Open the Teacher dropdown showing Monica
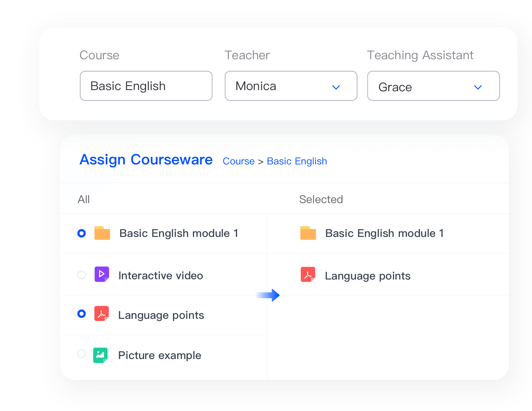 point(291,86)
